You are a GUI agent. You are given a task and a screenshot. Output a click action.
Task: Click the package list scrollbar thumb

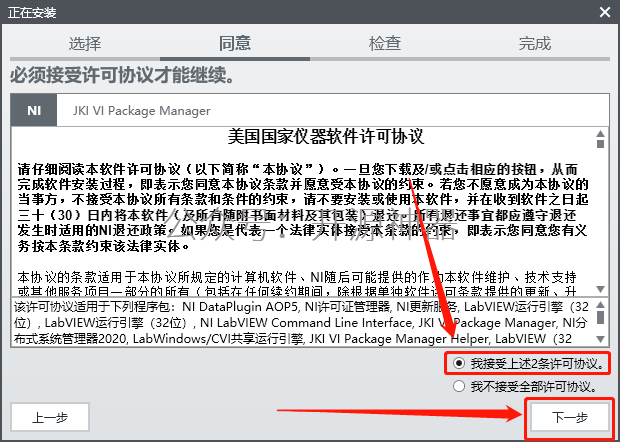tap(600, 317)
